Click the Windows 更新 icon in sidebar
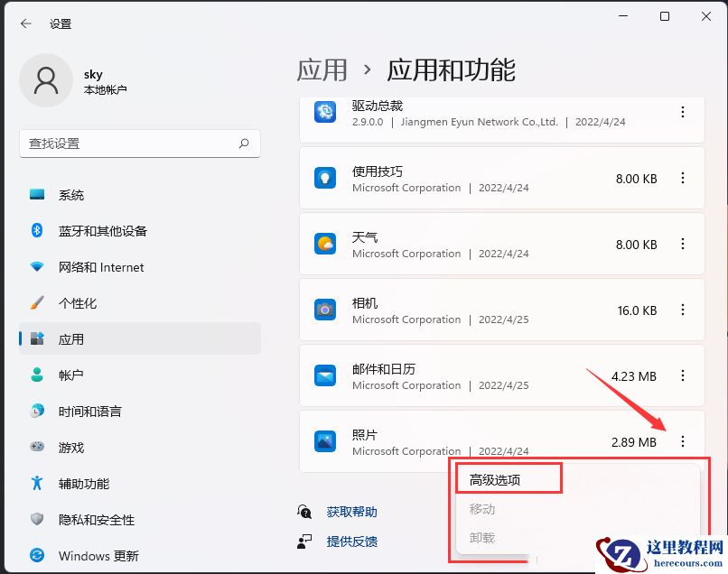This screenshot has width=728, height=574. (36, 556)
